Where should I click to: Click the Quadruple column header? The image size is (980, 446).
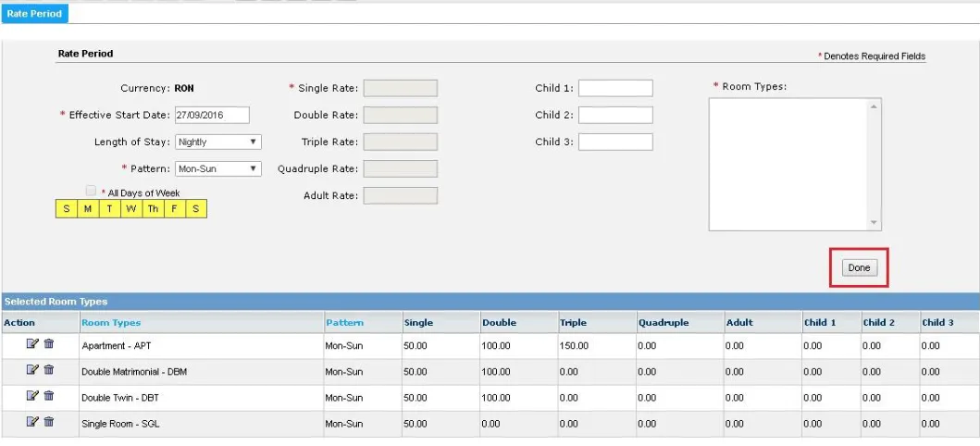coord(664,323)
